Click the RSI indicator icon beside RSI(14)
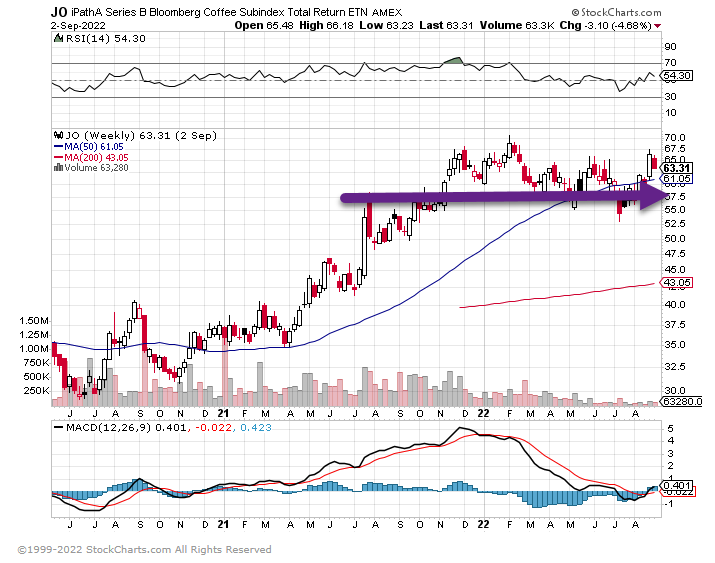 tap(58, 38)
